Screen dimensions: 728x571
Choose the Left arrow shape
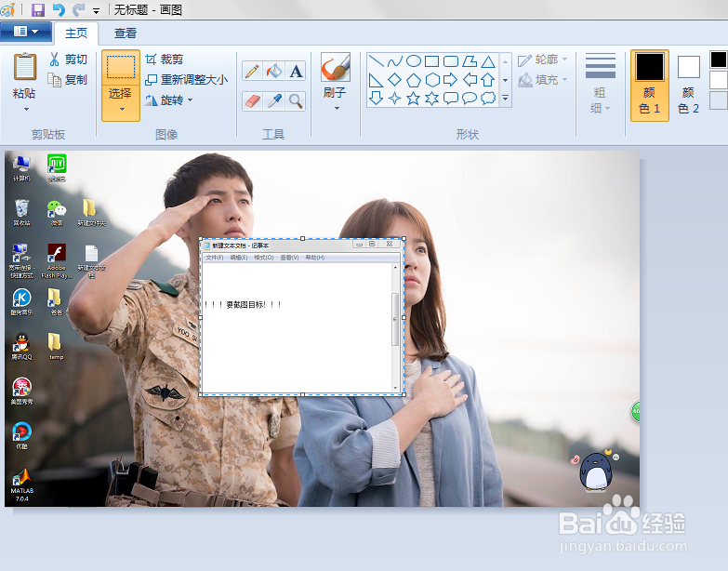[470, 80]
